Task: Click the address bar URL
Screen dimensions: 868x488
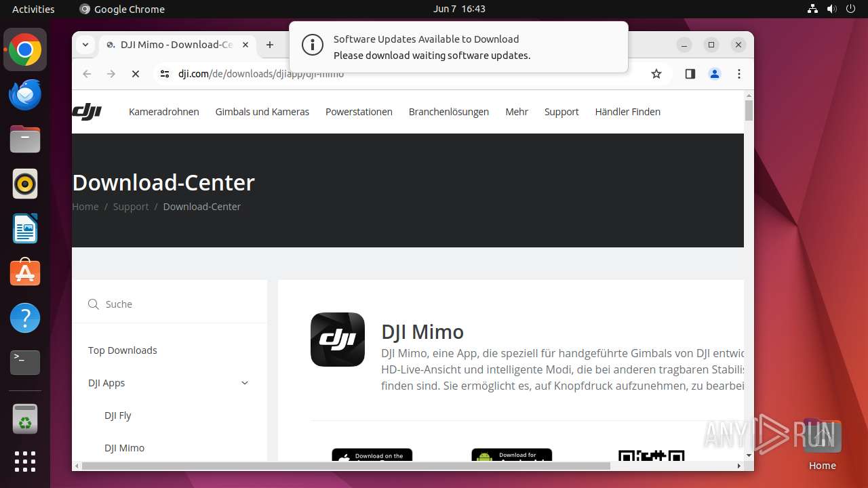Action: [x=261, y=74]
